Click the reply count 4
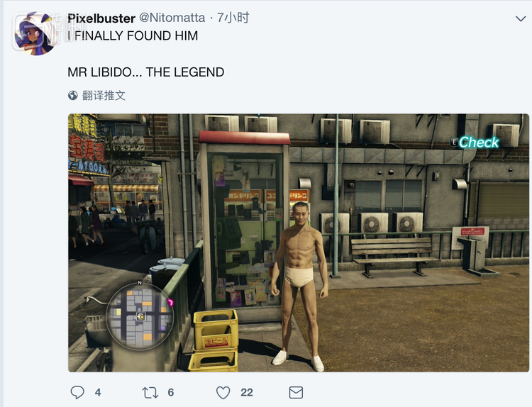 pyautogui.click(x=98, y=392)
